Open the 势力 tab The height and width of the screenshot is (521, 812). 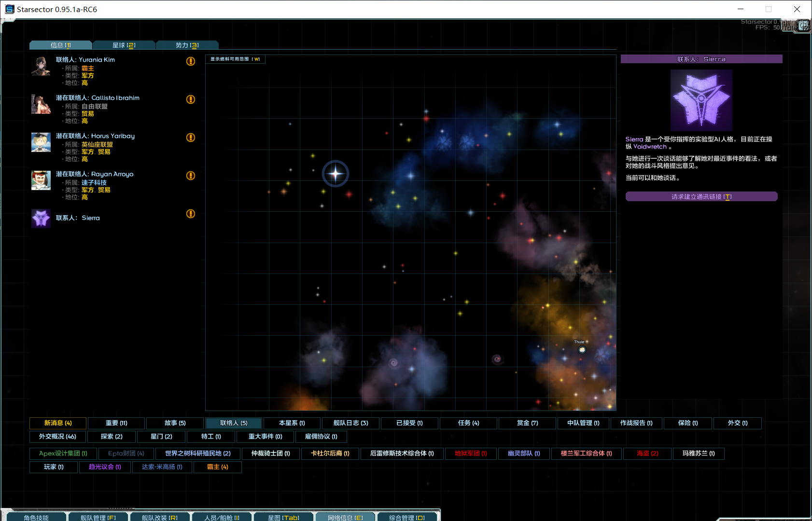click(x=187, y=45)
